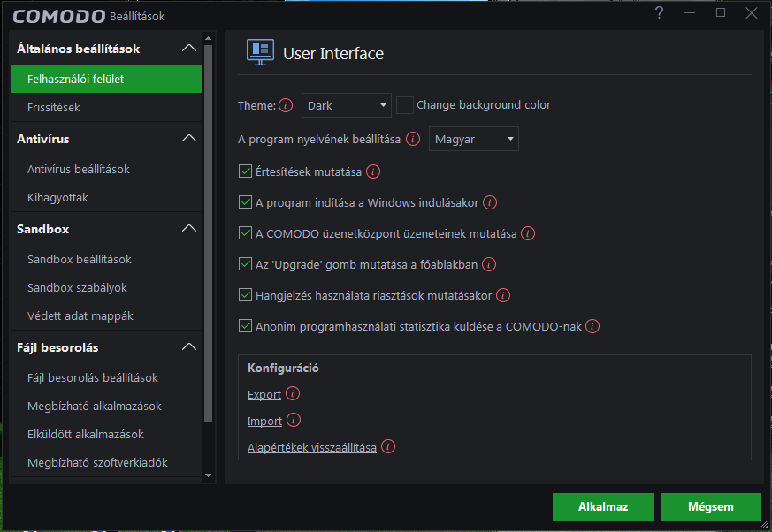Image resolution: width=772 pixels, height=532 pixels.
Task: Click the Export configuration link
Action: click(x=264, y=395)
